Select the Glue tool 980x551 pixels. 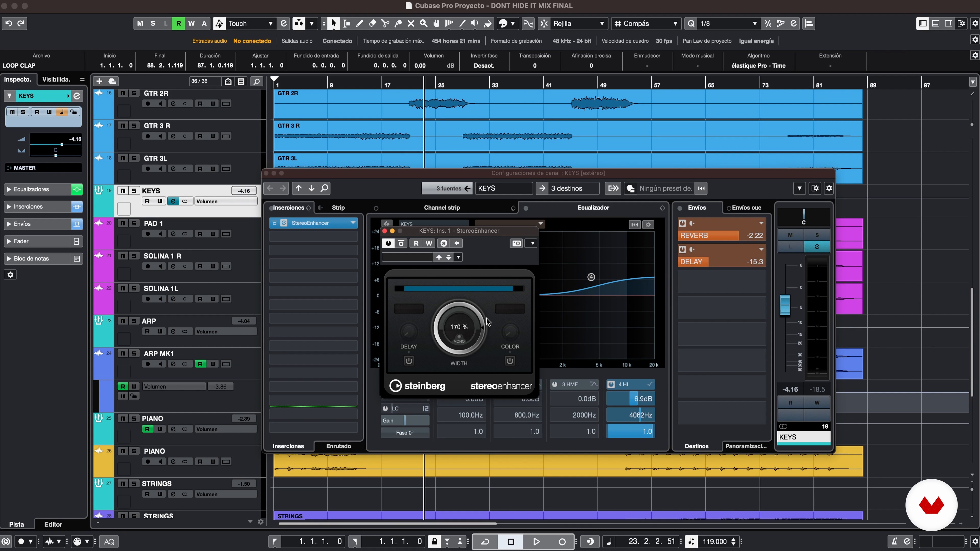[398, 23]
